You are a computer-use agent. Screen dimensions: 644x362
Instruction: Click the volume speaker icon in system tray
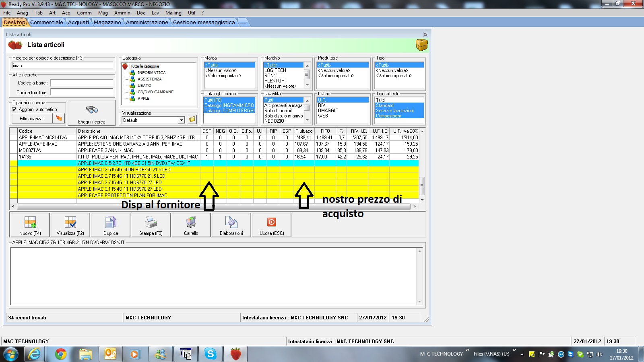click(600, 354)
